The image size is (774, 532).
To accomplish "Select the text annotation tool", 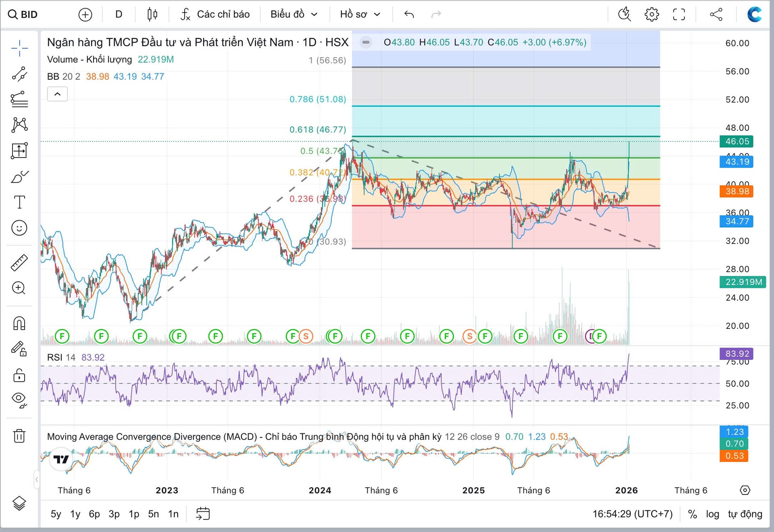I will [19, 202].
